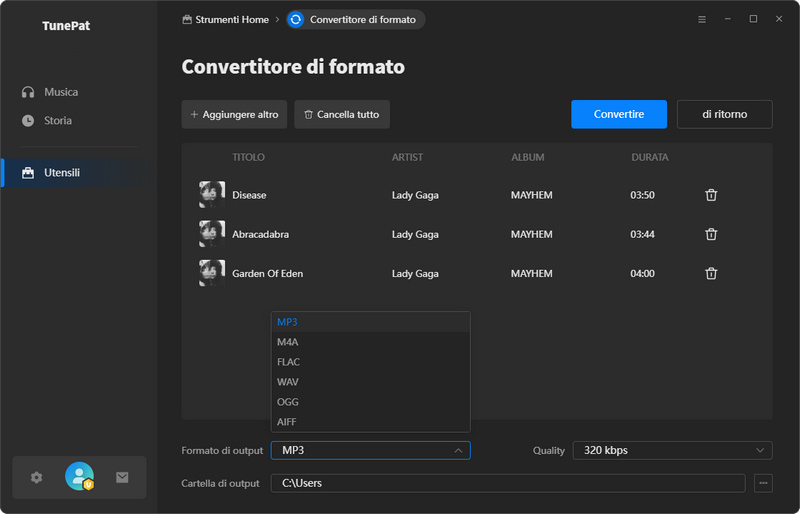Click MAYHEM album in Abracadabra row
Viewport: 800px width, 514px height.
532,234
